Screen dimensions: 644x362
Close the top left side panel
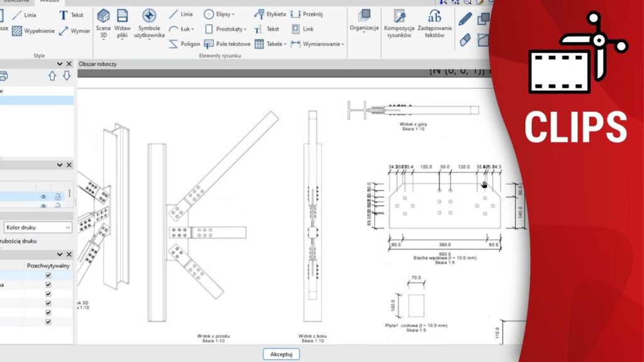pos(69,63)
